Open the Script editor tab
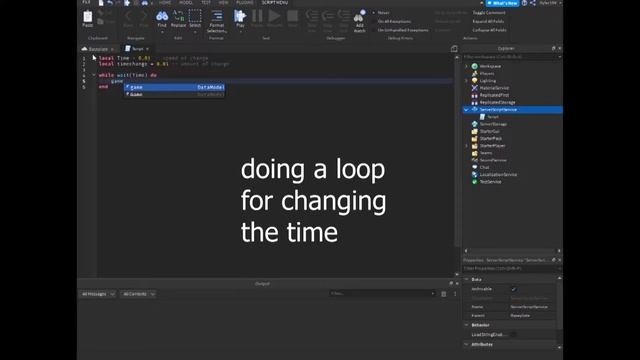 click(137, 49)
